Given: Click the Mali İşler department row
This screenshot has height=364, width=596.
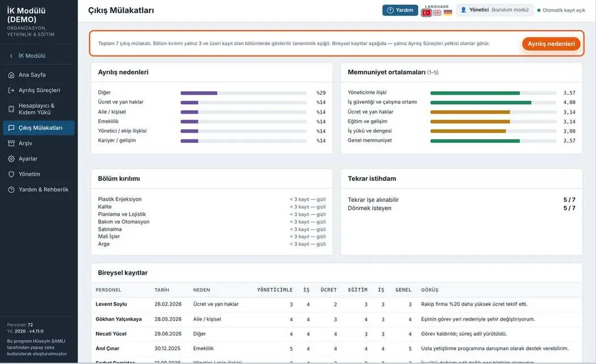Looking at the screenshot, I should point(212,236).
